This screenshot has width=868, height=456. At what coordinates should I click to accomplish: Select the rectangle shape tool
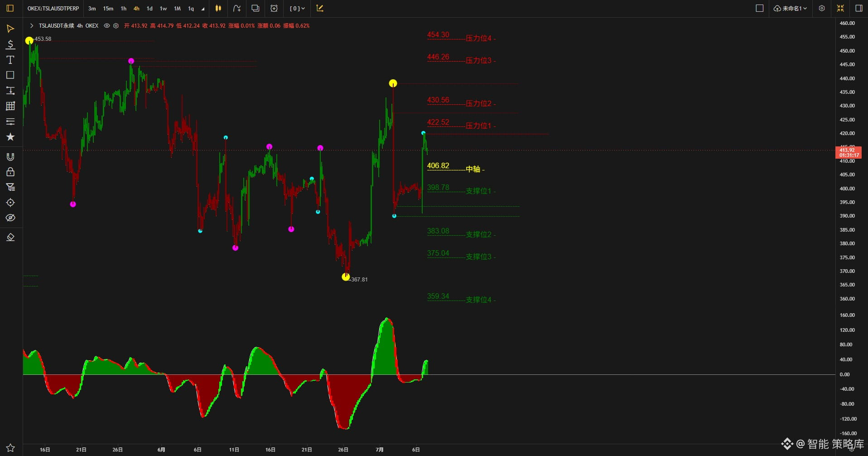[x=10, y=75]
